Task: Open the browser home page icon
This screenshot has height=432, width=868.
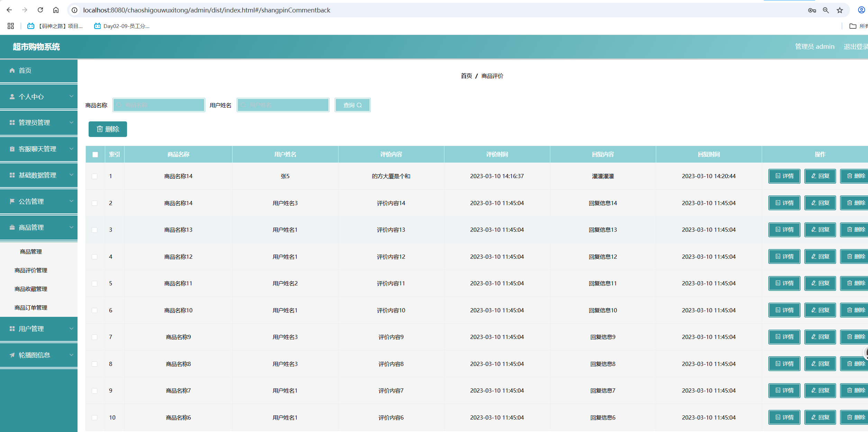Action: (56, 10)
